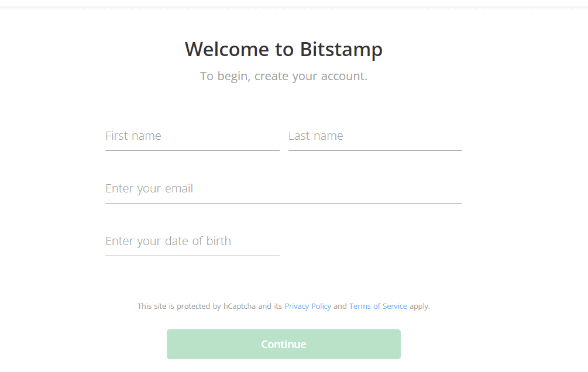Click the First name input field

pyautogui.click(x=192, y=136)
